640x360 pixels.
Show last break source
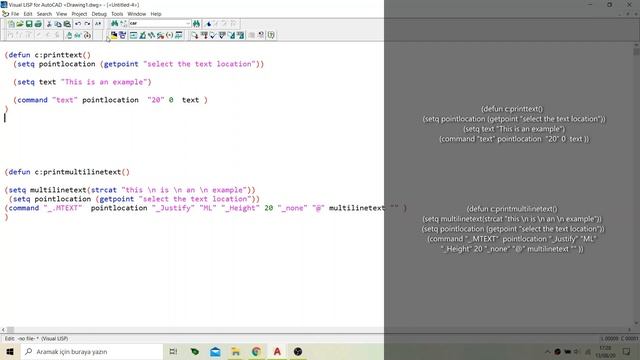87,35
